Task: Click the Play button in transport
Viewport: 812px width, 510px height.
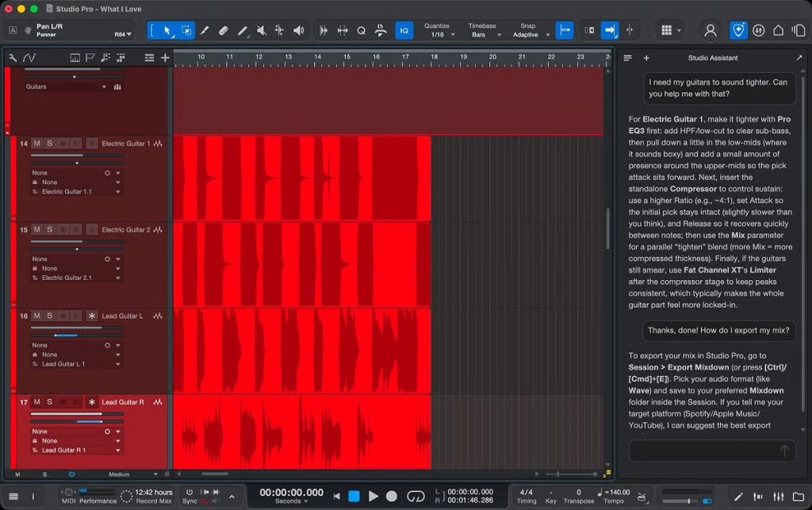Action: pyautogui.click(x=373, y=496)
